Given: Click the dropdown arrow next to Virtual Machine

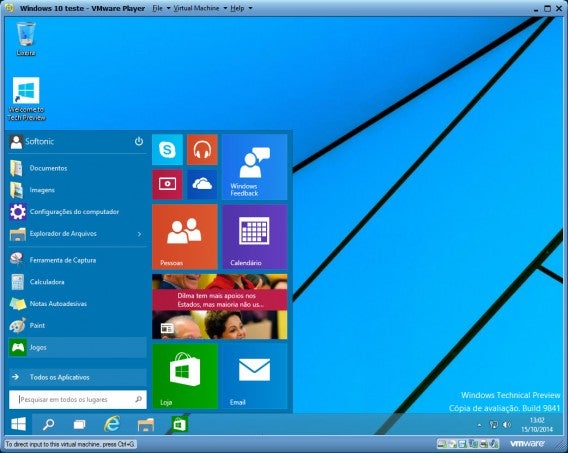Looking at the screenshot, I should pos(225,8).
